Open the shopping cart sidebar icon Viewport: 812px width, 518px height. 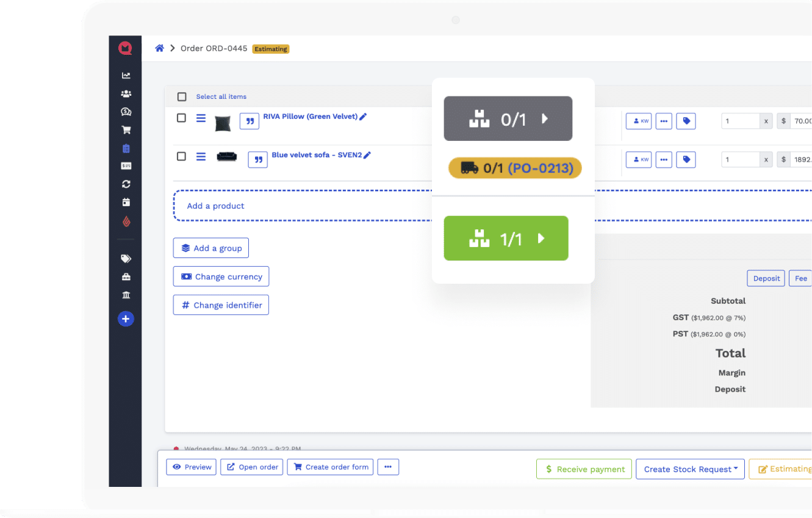pos(126,130)
